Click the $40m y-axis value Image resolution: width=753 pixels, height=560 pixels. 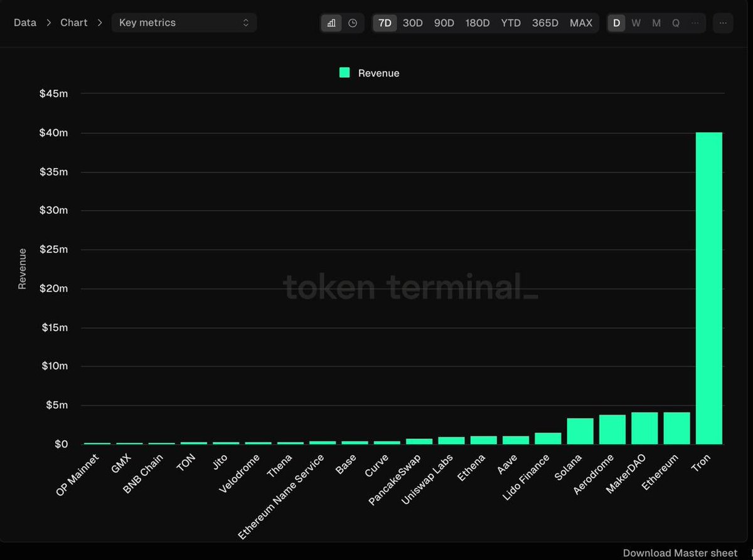[x=53, y=133]
